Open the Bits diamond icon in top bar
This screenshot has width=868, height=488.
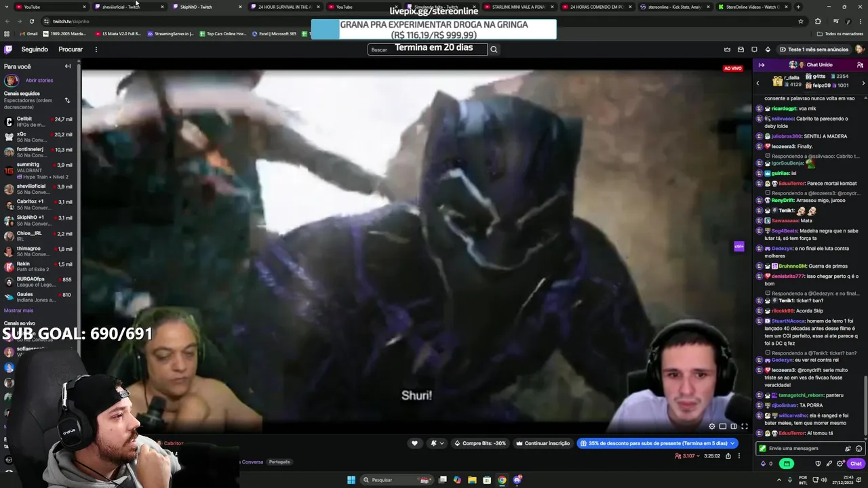(768, 49)
